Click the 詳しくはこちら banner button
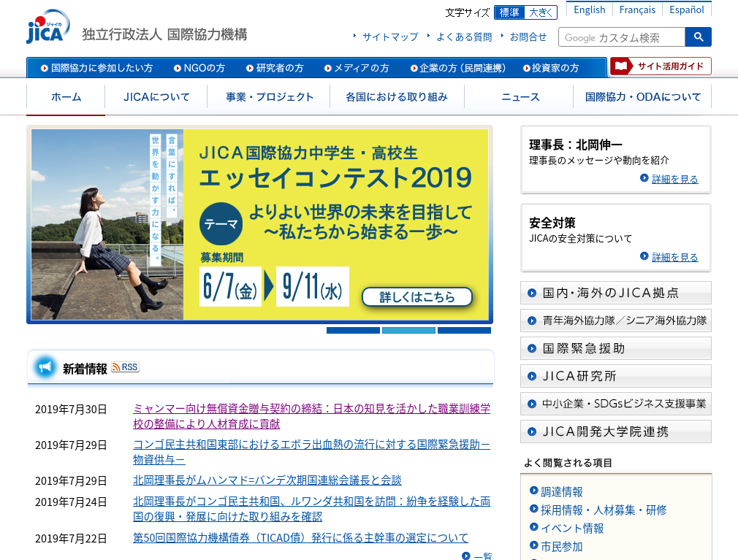Image resolution: width=738 pixels, height=560 pixels. pos(417,296)
